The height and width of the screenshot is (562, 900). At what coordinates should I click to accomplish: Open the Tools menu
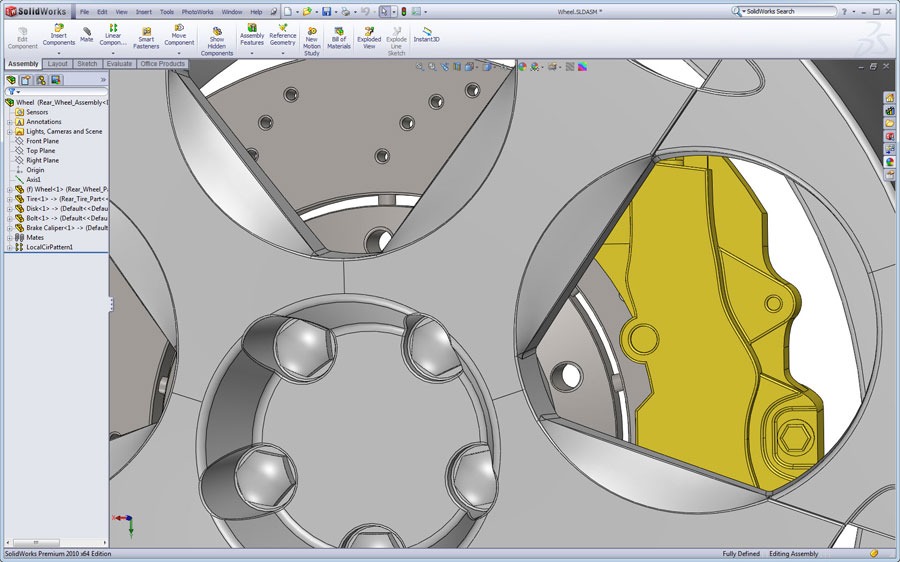166,12
